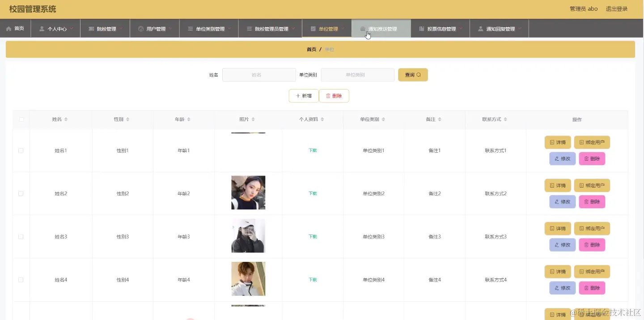Go to 首页 in the breadcrumb
This screenshot has height=320, width=644.
[311, 49]
